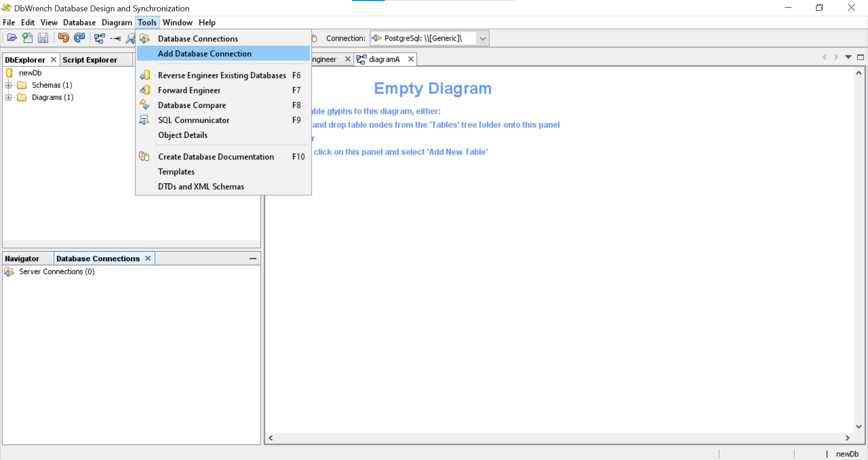The width and height of the screenshot is (868, 460).
Task: Expand the Diagrams (1) tree node
Action: (x=9, y=97)
